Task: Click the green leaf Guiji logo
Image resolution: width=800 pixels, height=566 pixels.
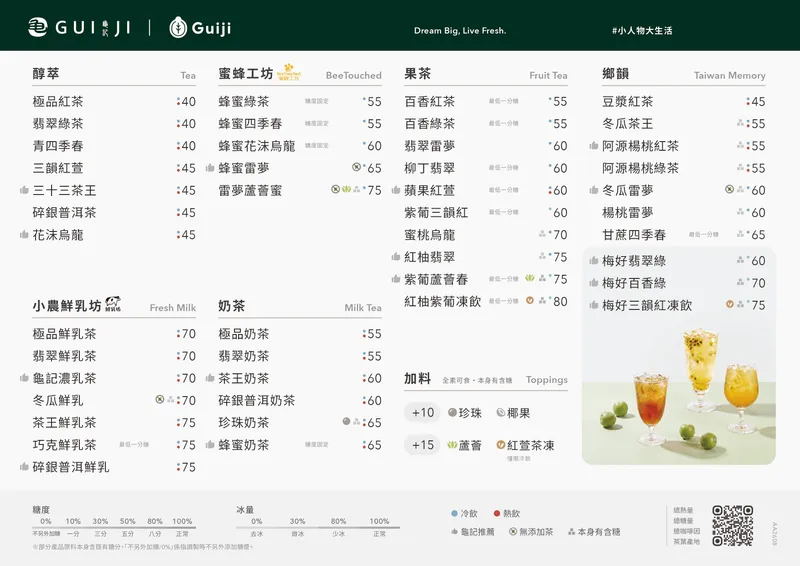Action: (178, 28)
